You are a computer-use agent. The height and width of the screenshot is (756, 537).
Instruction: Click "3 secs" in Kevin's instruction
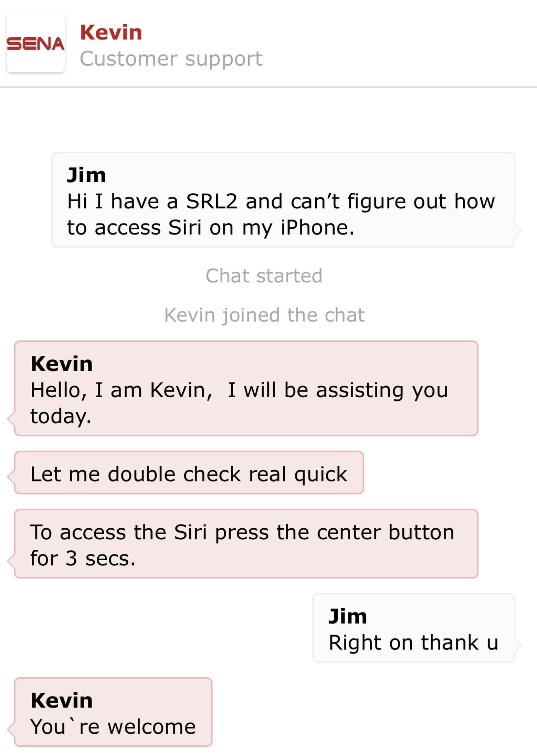[100, 558]
